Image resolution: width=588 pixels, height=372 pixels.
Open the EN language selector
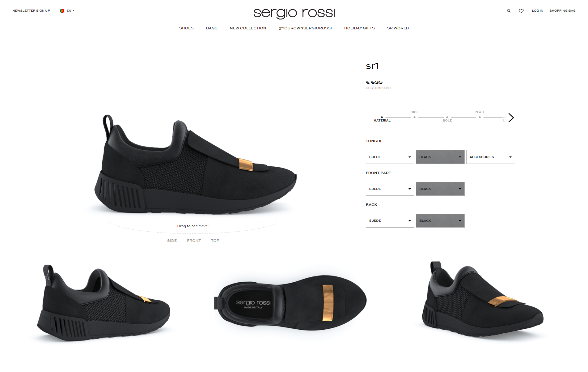click(x=70, y=11)
